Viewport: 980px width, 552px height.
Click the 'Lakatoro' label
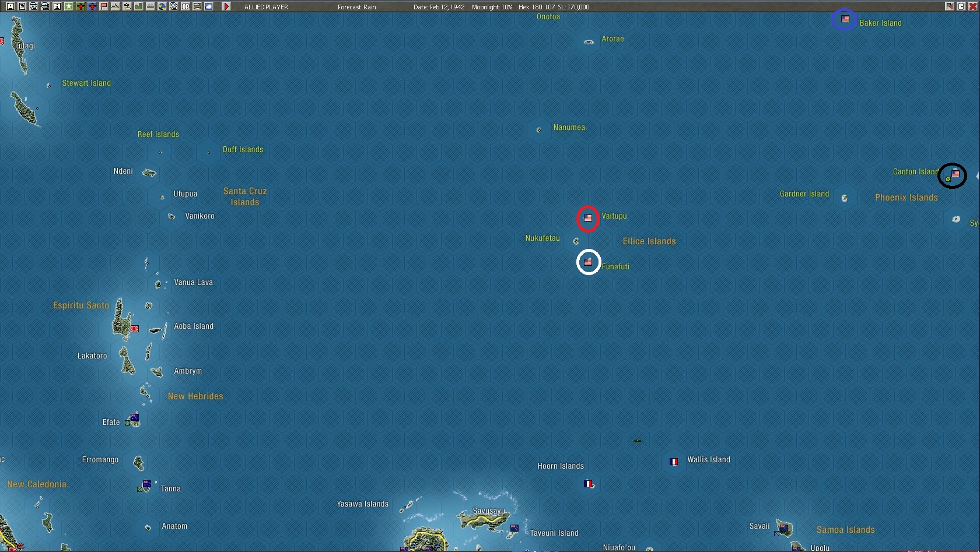pos(92,356)
